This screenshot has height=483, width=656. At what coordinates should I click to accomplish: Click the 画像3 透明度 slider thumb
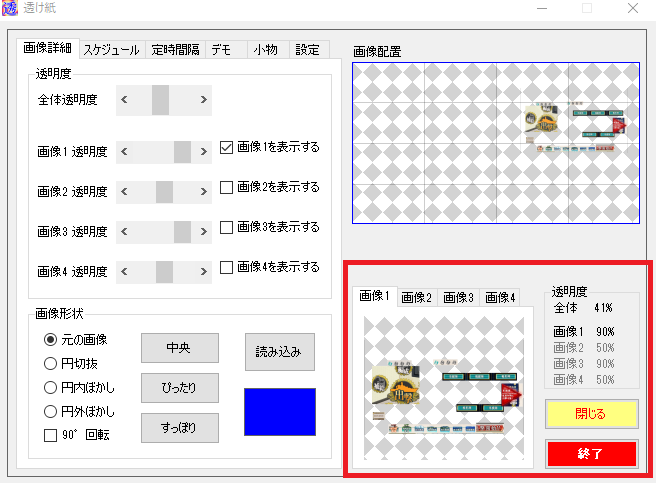pos(182,232)
